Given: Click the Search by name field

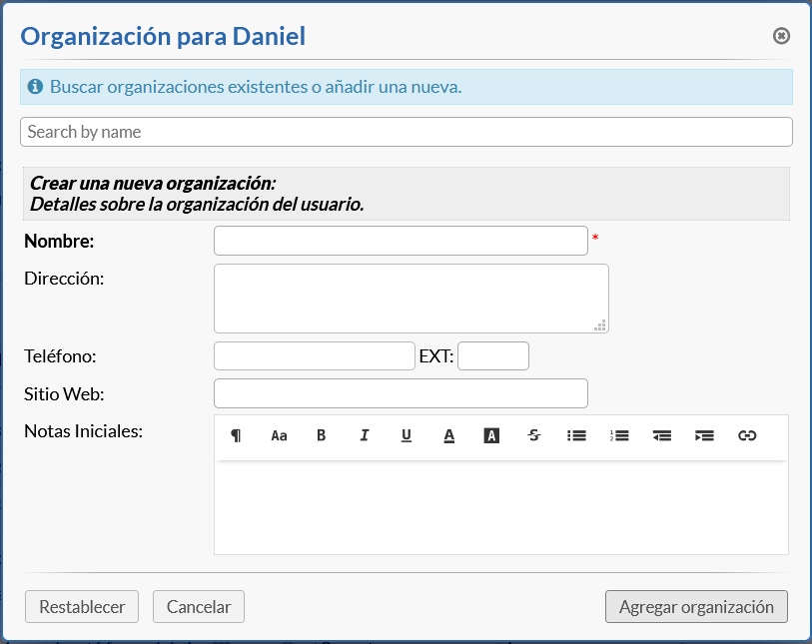Looking at the screenshot, I should point(406,132).
